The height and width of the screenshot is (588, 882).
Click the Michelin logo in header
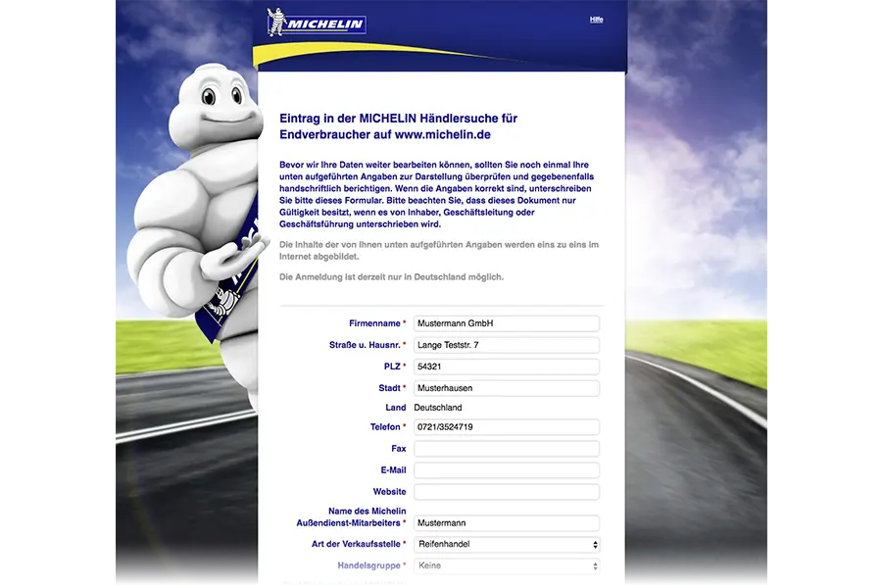pos(317,23)
